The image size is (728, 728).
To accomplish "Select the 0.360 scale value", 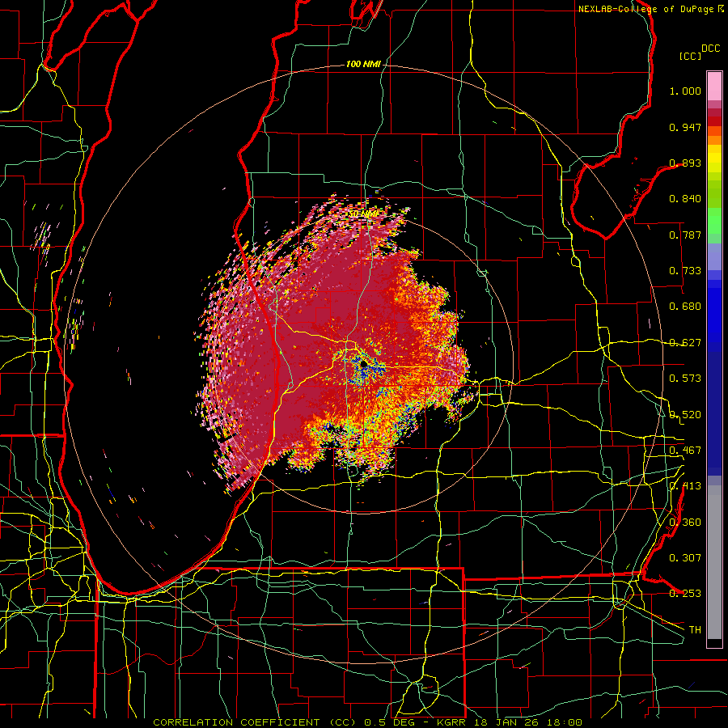I will click(x=685, y=522).
